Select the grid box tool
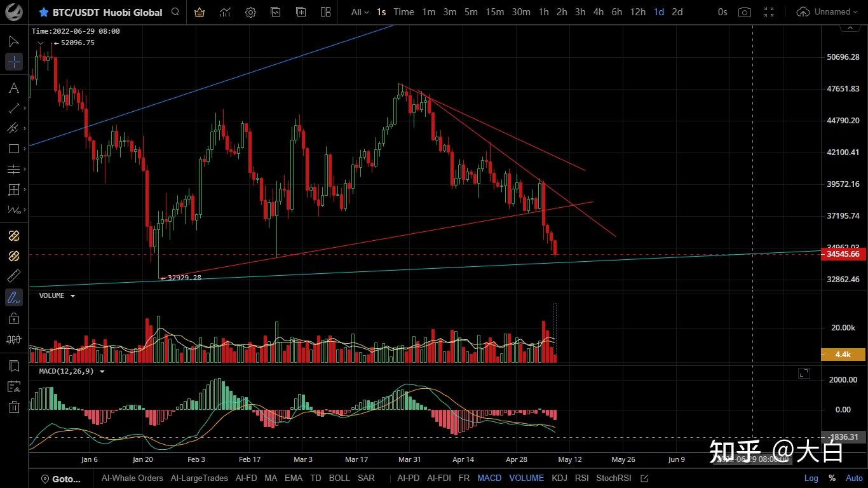Screen dimensions: 868x488 pos(13,189)
